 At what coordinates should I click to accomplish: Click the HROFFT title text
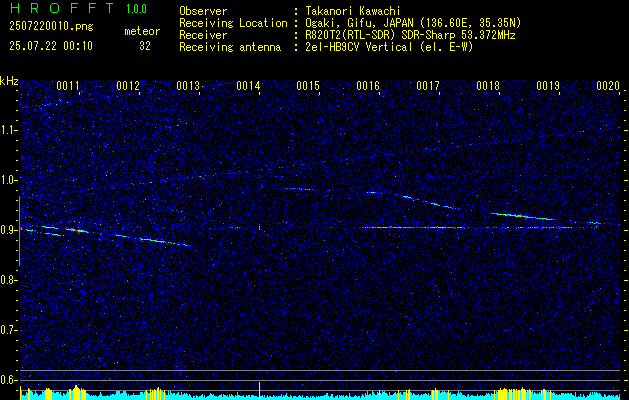[x=62, y=8]
